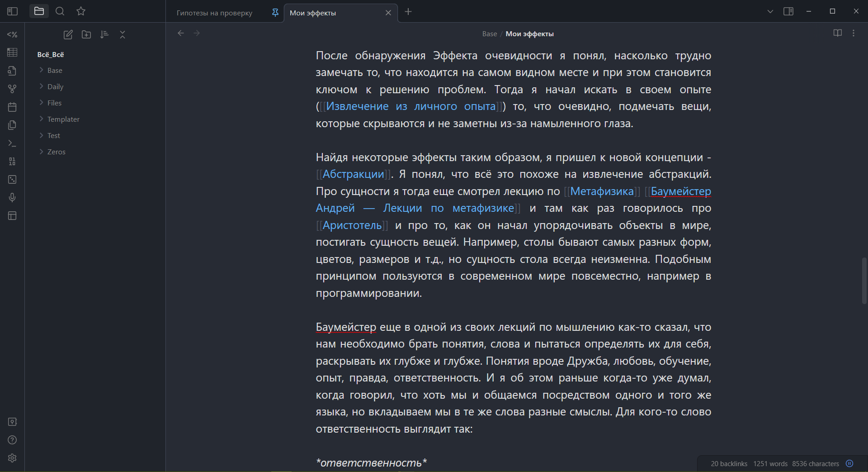Minimize the Obsidian window
The width and height of the screenshot is (868, 472).
[x=809, y=11]
